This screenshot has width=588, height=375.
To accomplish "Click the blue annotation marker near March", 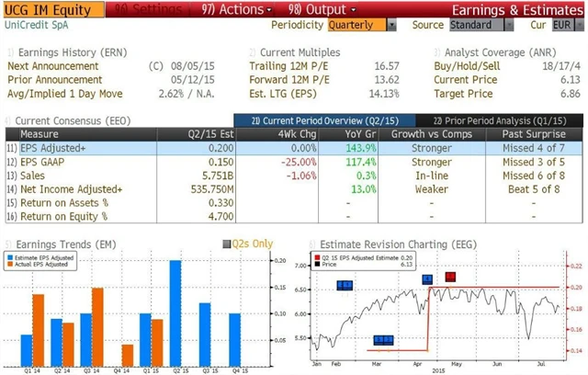I will [x=383, y=340].
